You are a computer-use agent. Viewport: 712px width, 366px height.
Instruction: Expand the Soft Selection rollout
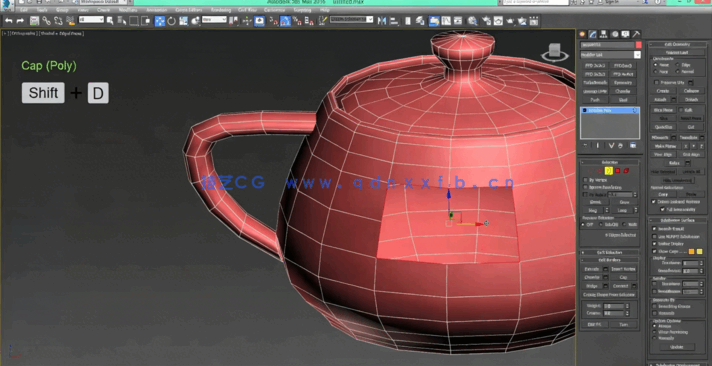coord(610,252)
